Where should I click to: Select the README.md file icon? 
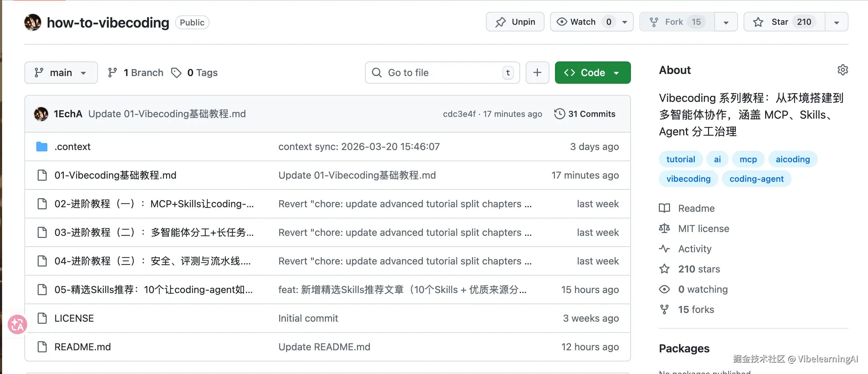(x=42, y=346)
